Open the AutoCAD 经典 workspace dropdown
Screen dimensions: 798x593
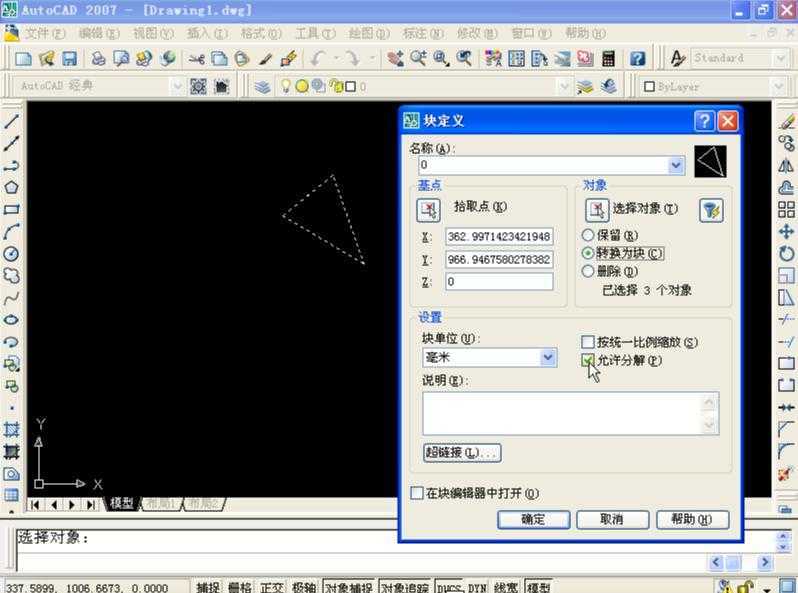tap(176, 87)
